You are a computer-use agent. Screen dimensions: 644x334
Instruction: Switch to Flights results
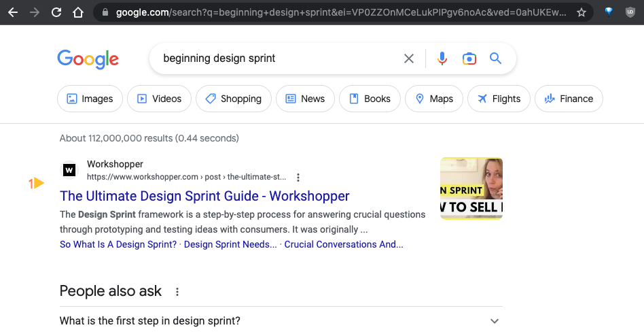(x=499, y=99)
